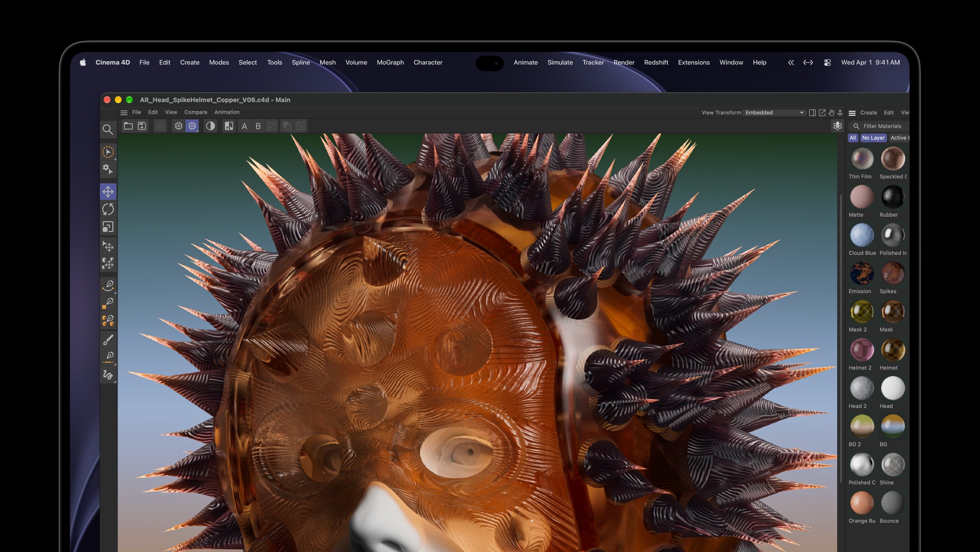Click the node cluster icon above materials

coord(837,126)
